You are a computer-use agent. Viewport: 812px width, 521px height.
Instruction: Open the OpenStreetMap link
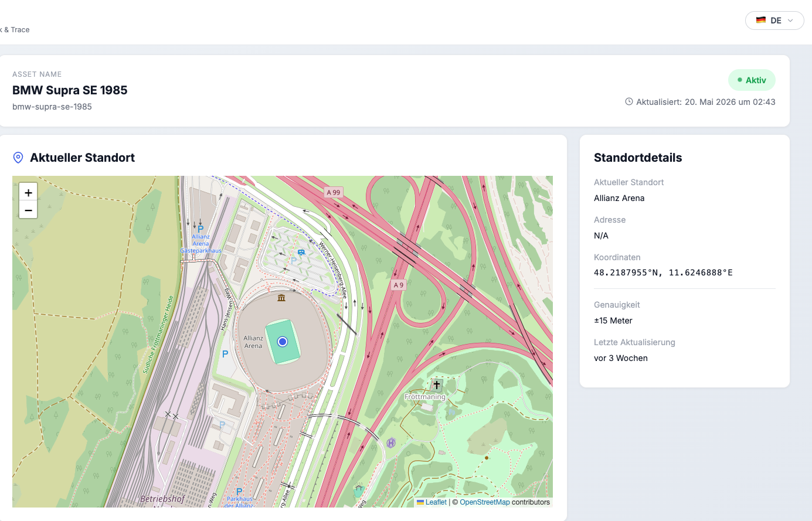pyautogui.click(x=485, y=502)
